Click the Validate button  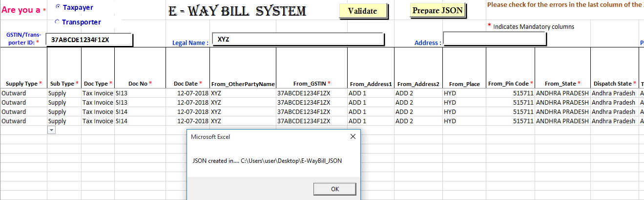coord(362,11)
